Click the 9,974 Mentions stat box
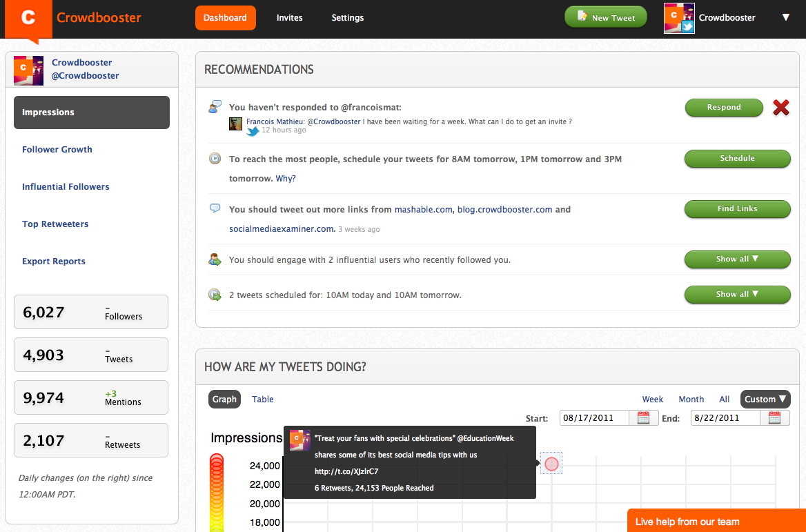 point(91,397)
